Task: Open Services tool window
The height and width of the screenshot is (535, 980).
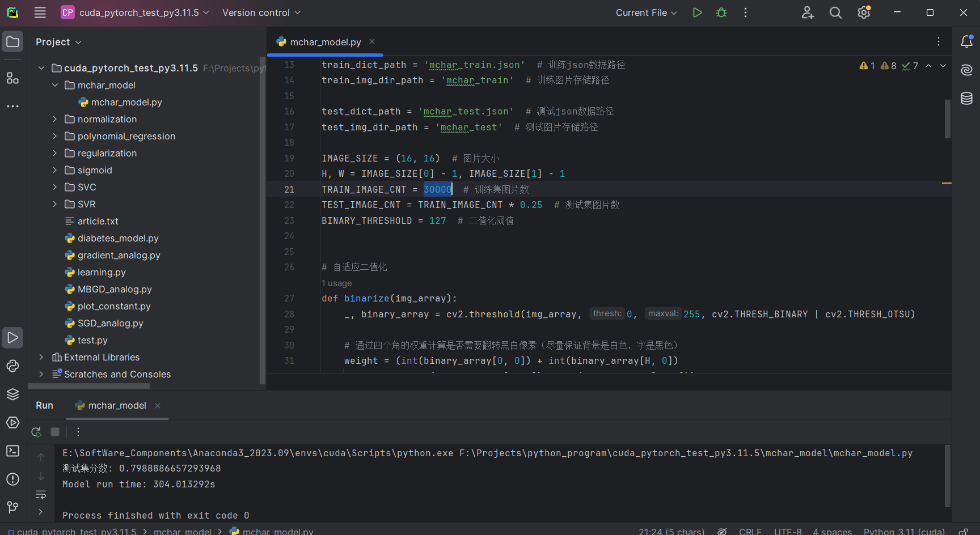Action: 12,423
